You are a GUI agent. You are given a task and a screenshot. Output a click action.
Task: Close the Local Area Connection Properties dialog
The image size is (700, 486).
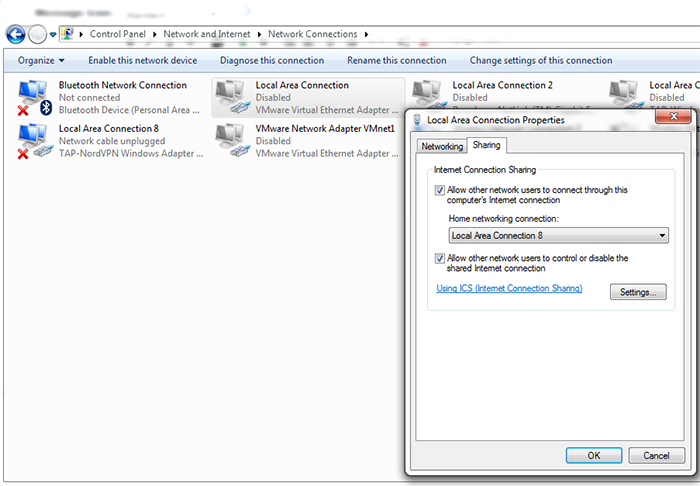[674, 117]
